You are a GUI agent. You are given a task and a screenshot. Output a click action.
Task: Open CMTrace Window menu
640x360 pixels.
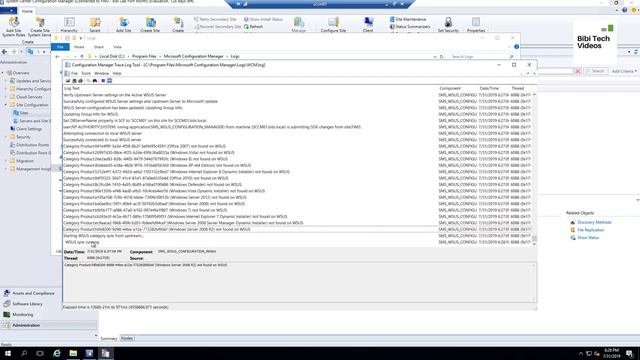[x=102, y=73]
